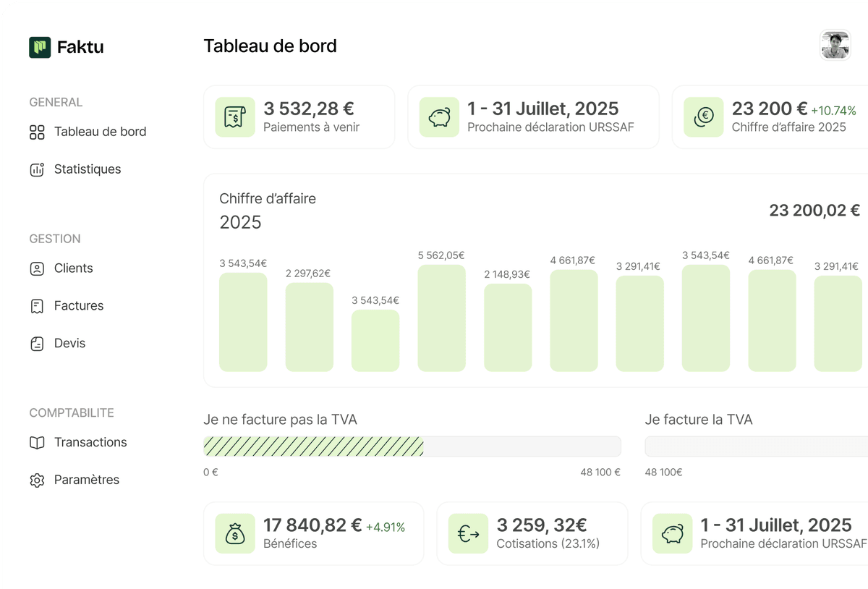Click the tallest bar labeled 5 562,05€
Image resolution: width=868 pixels, height=589 pixels.
[x=441, y=318]
